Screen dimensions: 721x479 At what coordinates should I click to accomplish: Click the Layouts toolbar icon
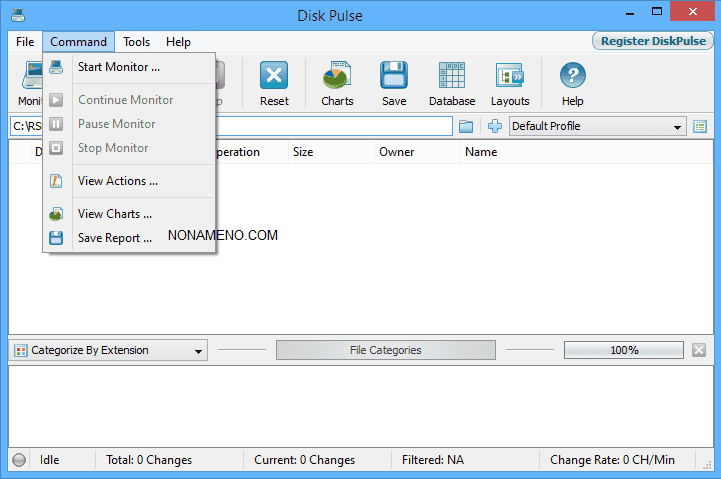[510, 78]
